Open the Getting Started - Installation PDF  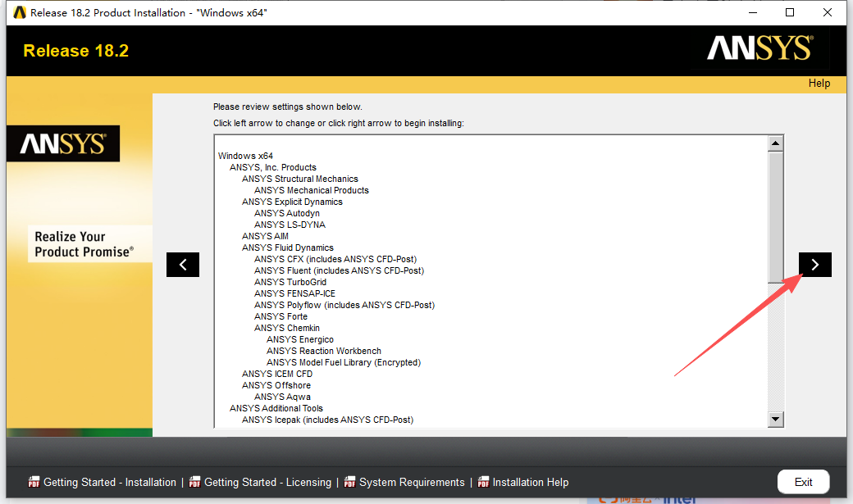click(x=103, y=483)
